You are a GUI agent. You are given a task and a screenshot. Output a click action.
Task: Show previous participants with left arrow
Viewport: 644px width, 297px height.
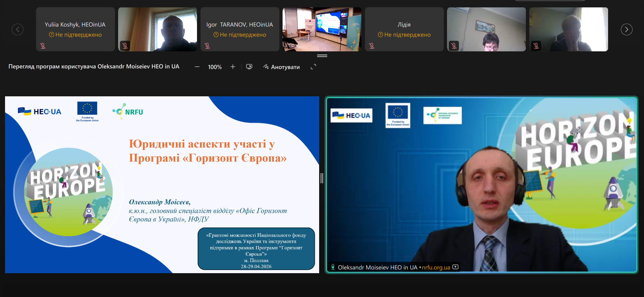[x=17, y=30]
